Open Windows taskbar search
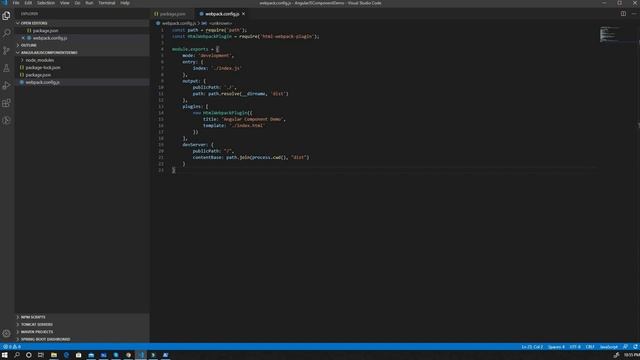640x360 pixels. pyautogui.click(x=17, y=355)
